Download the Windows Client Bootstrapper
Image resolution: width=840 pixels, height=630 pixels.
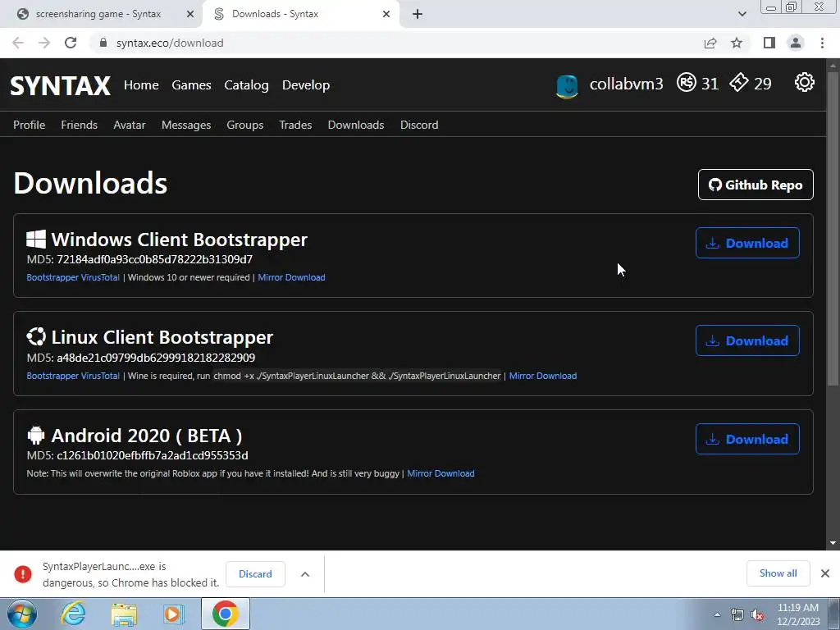[x=747, y=243]
